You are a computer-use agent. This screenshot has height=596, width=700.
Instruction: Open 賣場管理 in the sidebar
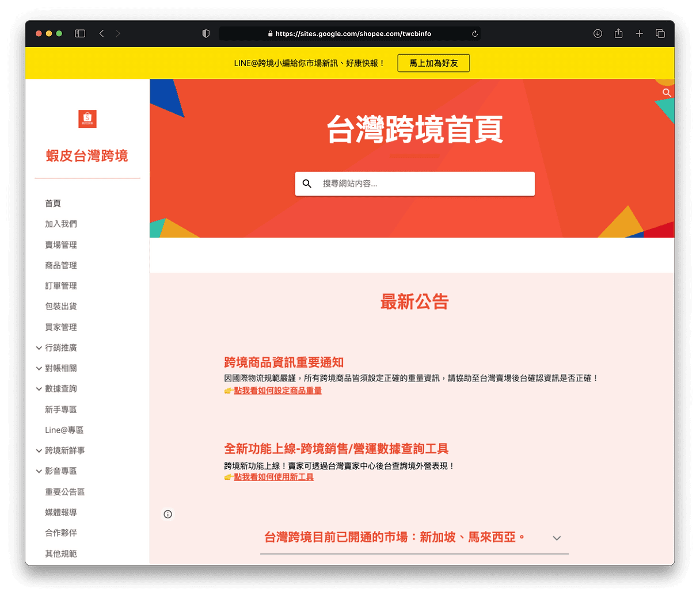click(x=61, y=244)
